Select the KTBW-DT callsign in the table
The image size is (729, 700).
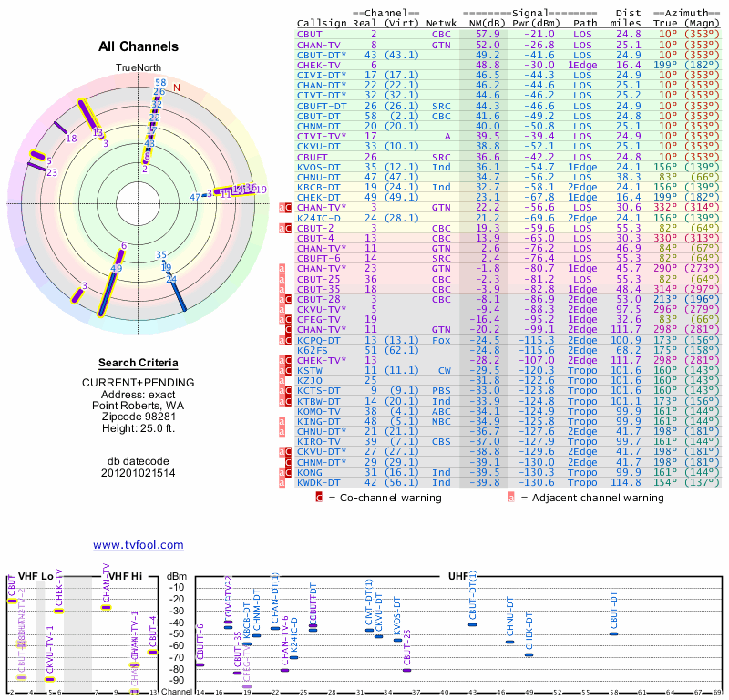[x=318, y=401]
